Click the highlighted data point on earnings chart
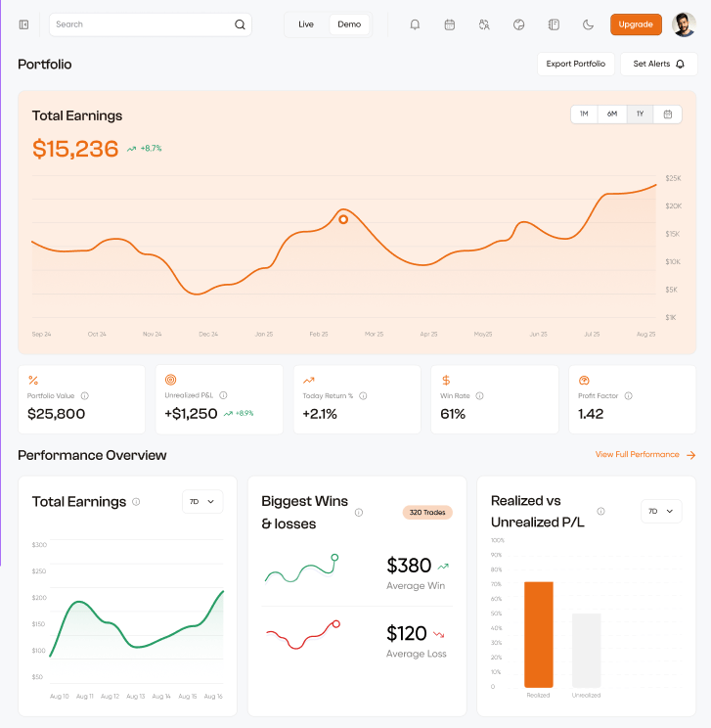711x728 pixels. coord(343,219)
